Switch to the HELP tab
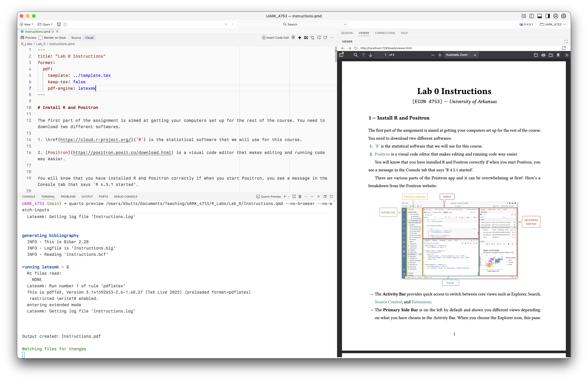This screenshot has width=588, height=381. [404, 33]
